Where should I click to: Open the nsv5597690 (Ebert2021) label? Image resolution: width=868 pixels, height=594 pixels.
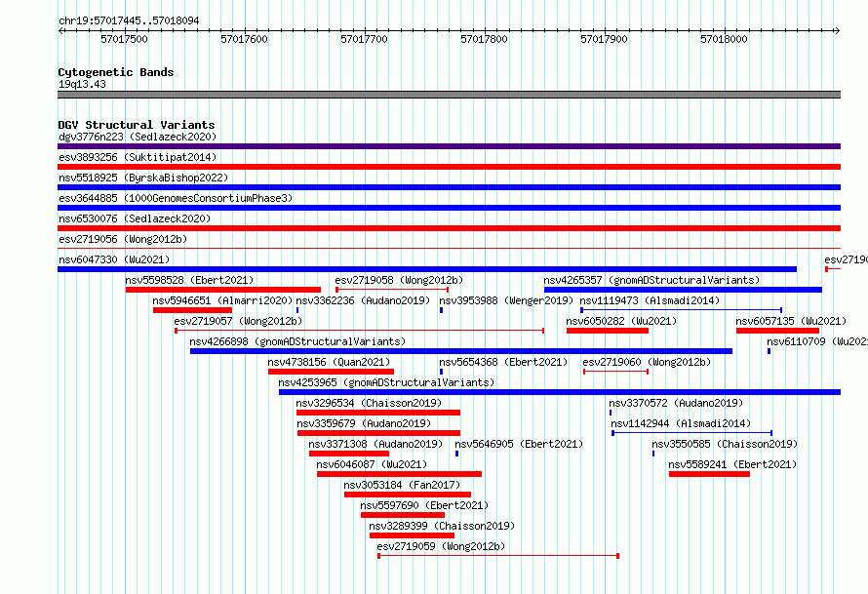[424, 505]
